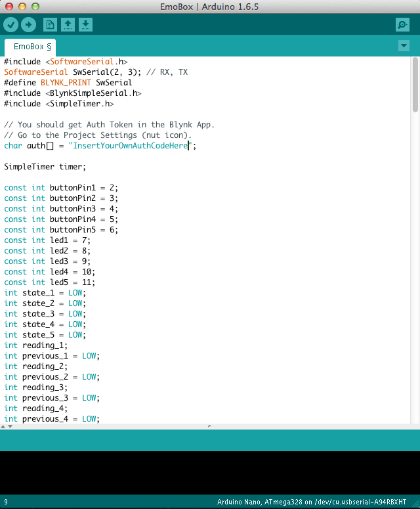Click the console expand down arrow
This screenshot has height=509, width=420.
pyautogui.click(x=10, y=426)
